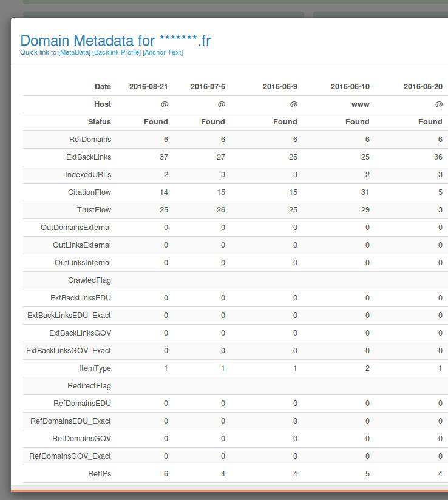The width and height of the screenshot is (448, 500).
Task: Open the MetaData quick link
Action: pyautogui.click(x=74, y=52)
